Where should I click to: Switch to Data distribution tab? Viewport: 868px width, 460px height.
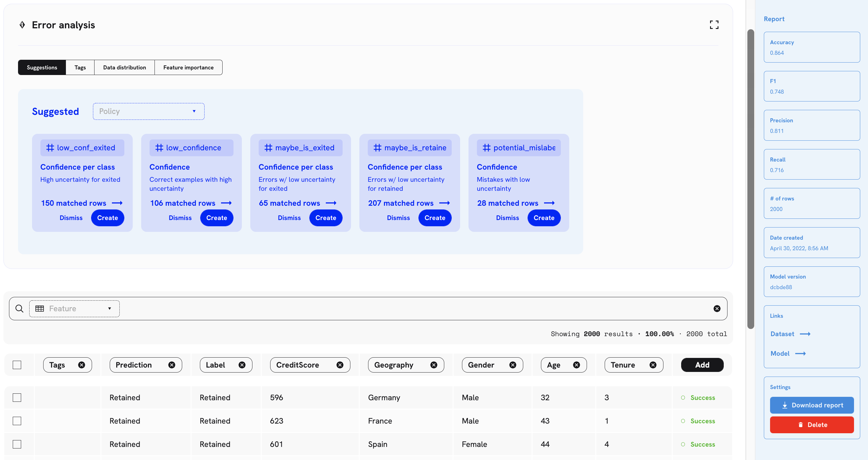tap(124, 68)
